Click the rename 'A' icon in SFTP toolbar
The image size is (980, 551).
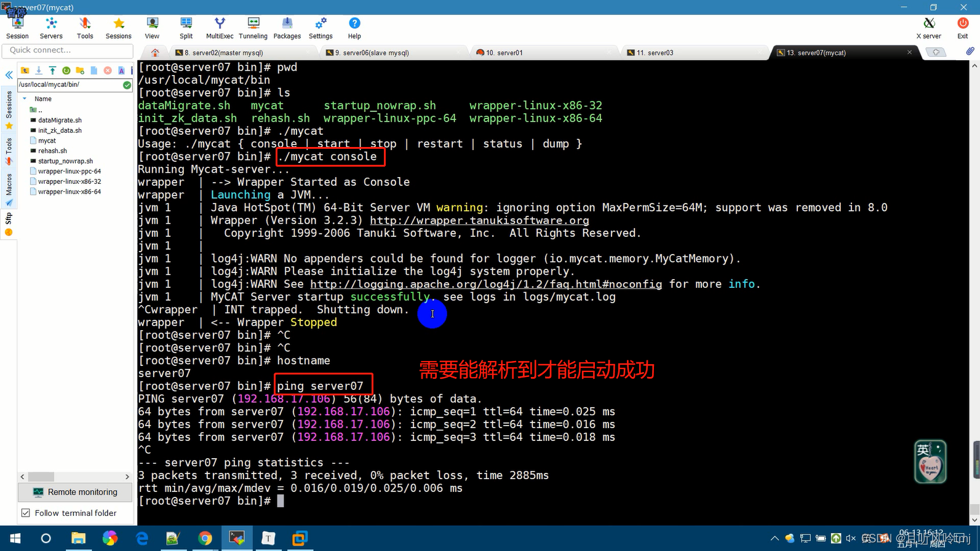click(x=121, y=71)
